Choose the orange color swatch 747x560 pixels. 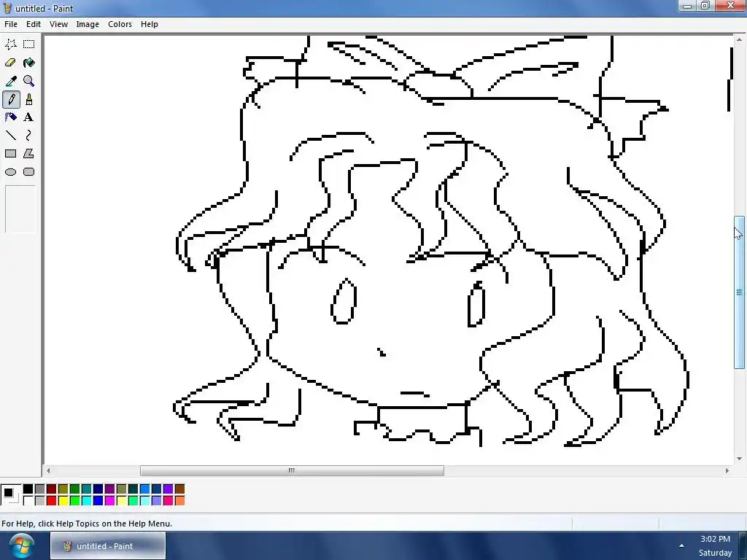pos(179,500)
